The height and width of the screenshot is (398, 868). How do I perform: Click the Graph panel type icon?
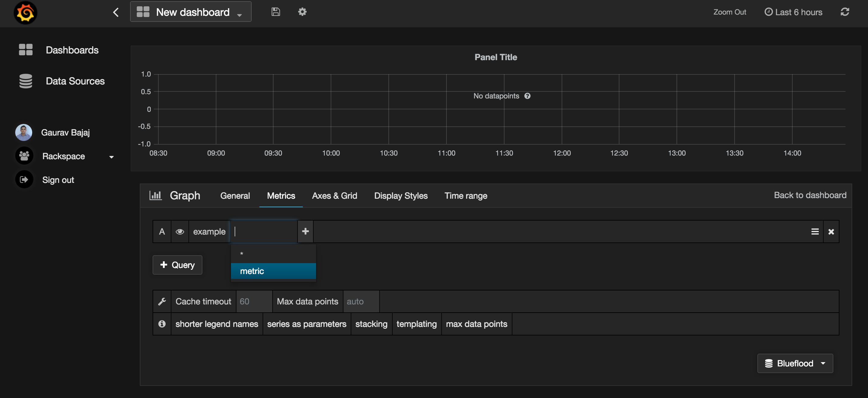[x=155, y=195]
